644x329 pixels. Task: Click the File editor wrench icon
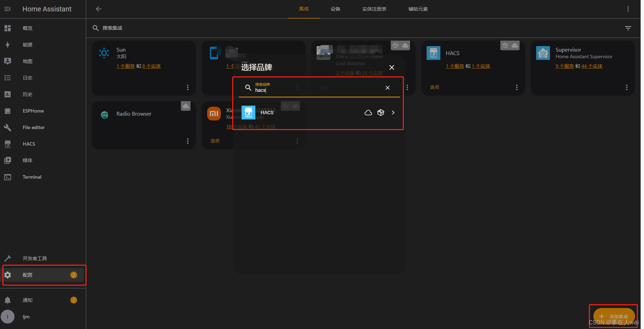coord(8,127)
